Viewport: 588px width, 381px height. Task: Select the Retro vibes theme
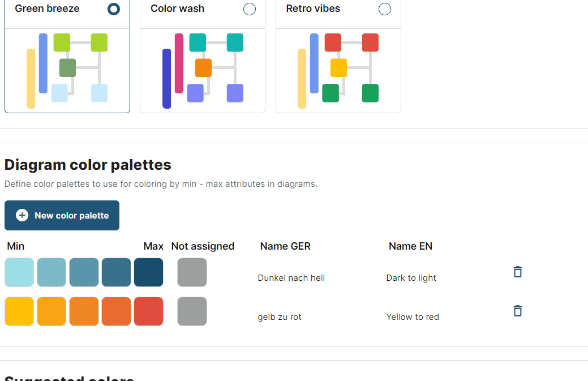(x=385, y=9)
